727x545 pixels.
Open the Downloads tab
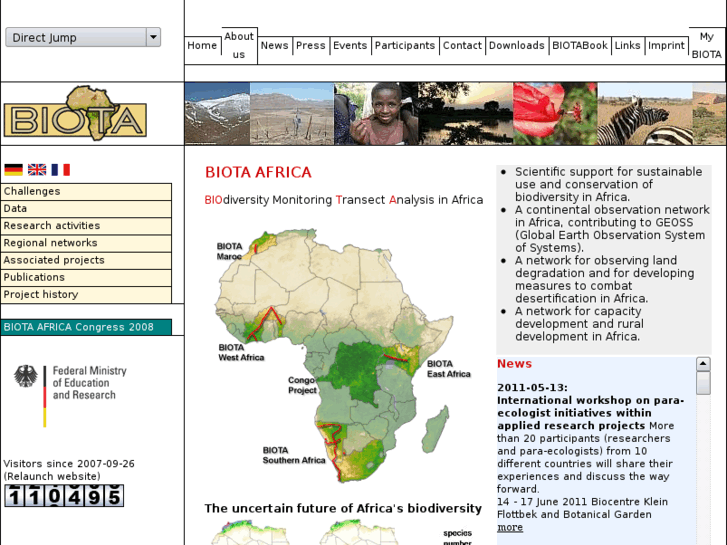pos(517,45)
